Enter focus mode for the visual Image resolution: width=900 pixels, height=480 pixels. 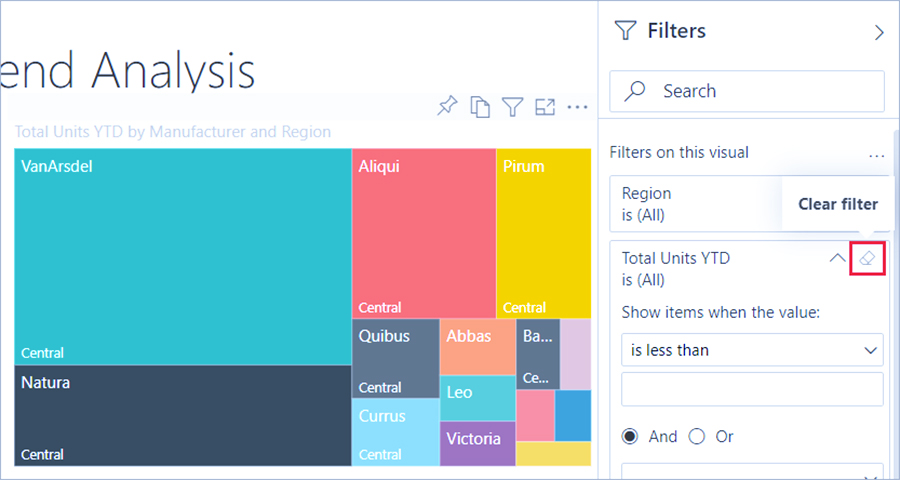tap(545, 106)
